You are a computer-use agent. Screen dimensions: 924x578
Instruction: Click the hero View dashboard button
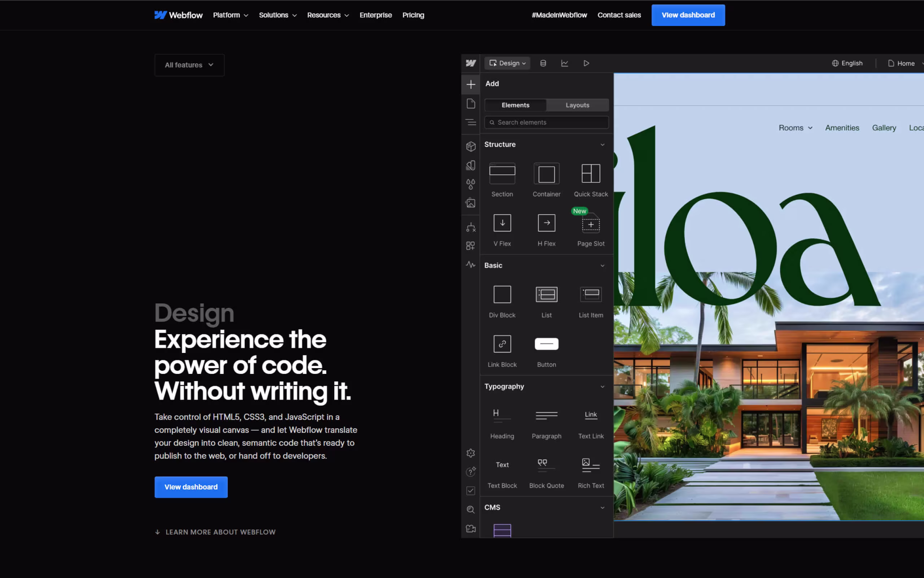(x=191, y=487)
